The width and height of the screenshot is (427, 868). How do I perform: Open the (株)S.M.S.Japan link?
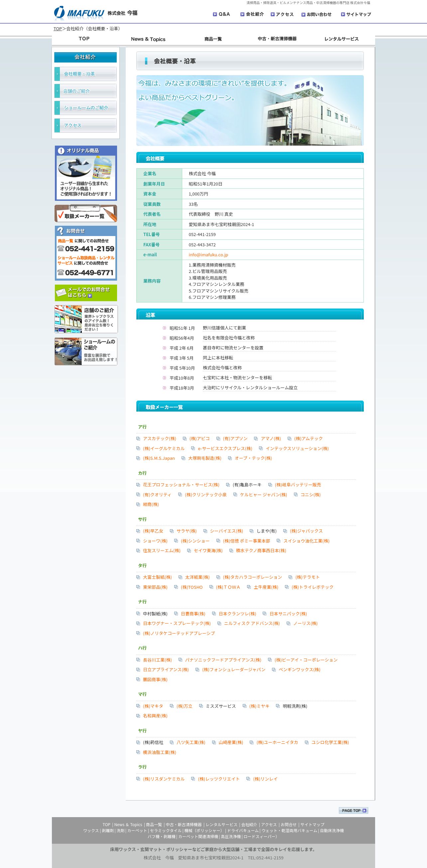(x=159, y=458)
